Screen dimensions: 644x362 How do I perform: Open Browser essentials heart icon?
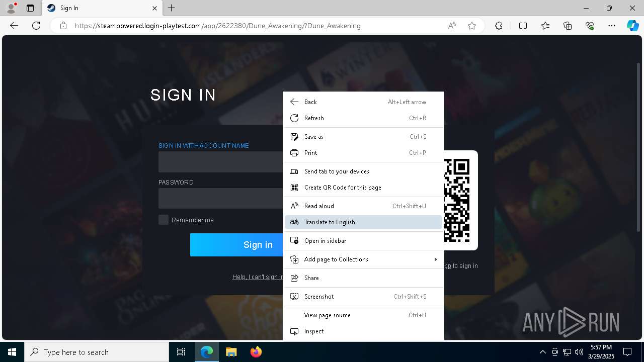pyautogui.click(x=590, y=26)
